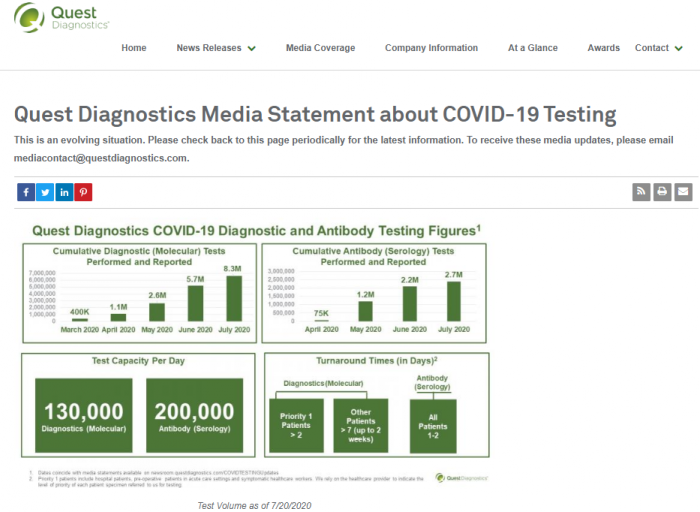Click the Priority 1 Patients box
The image size is (700, 512).
[296, 425]
